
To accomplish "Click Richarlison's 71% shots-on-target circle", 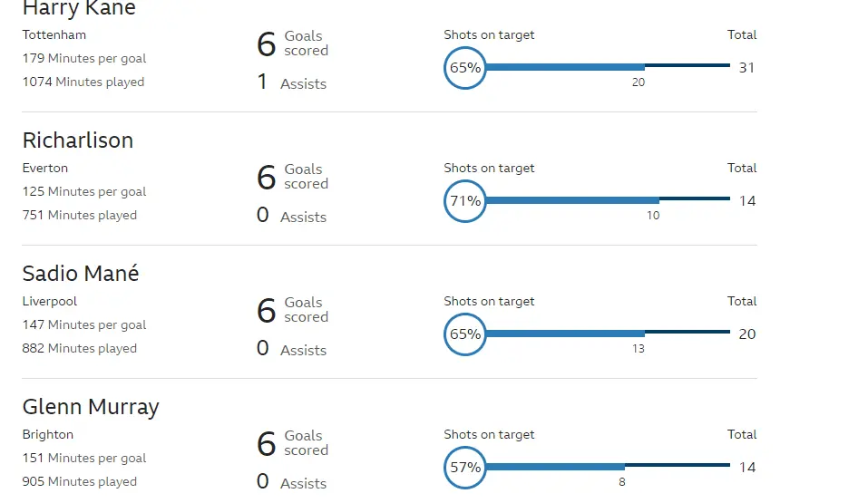I will pyautogui.click(x=465, y=201).
